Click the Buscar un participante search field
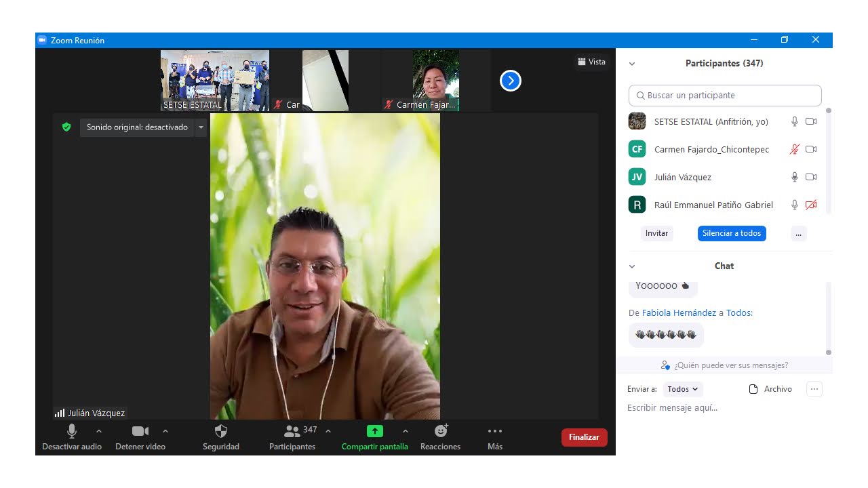The width and height of the screenshot is (868, 488). [x=725, y=96]
